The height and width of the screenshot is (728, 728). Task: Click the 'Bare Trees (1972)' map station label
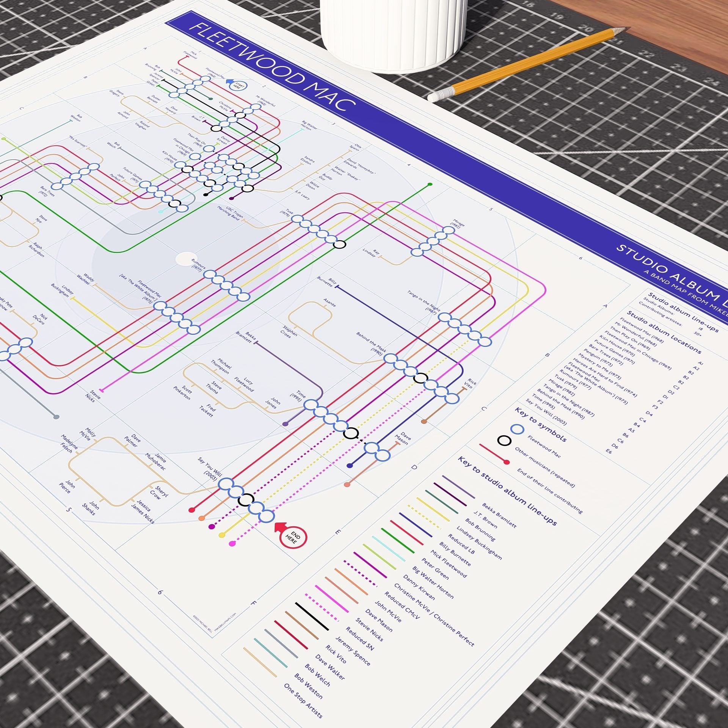pyautogui.click(x=47, y=191)
